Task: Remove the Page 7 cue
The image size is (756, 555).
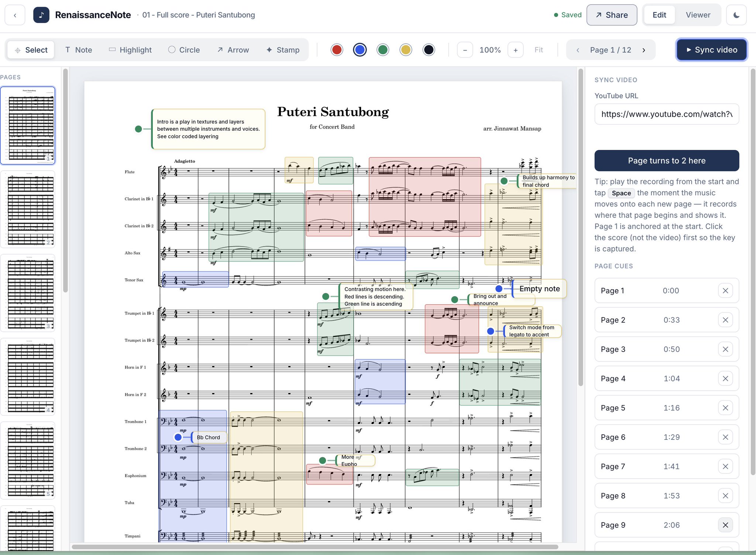Action: click(725, 466)
